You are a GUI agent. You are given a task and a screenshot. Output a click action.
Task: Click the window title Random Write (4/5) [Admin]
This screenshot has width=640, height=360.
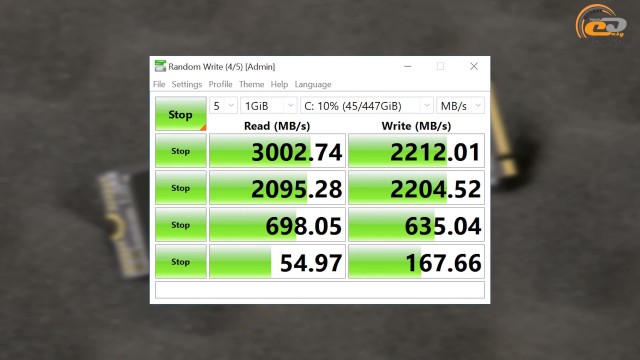click(222, 67)
